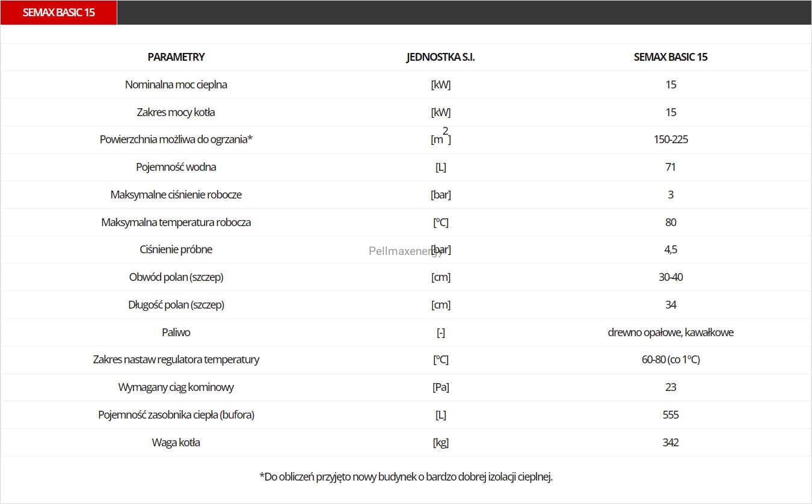812x504 pixels.
Task: Click the Maksymalne ciśnienie robocze label
Action: click(176, 195)
